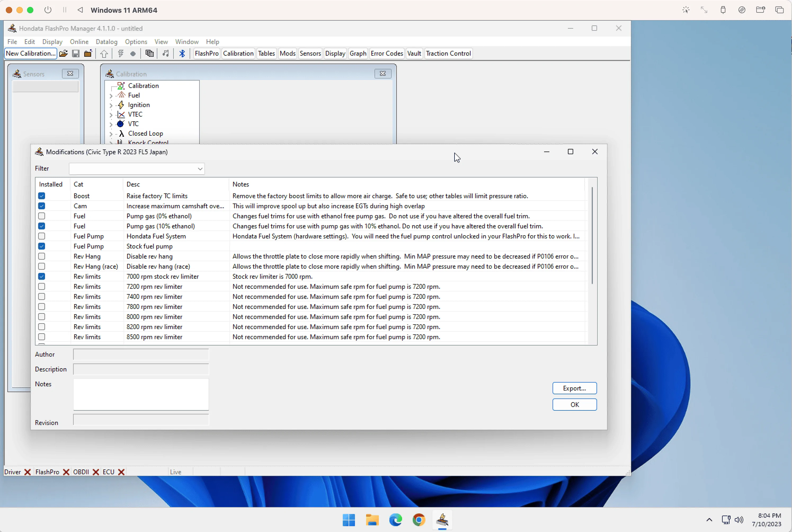Enable the Disable rev hang mod
Viewport: 792px width, 532px height.
pyautogui.click(x=42, y=256)
